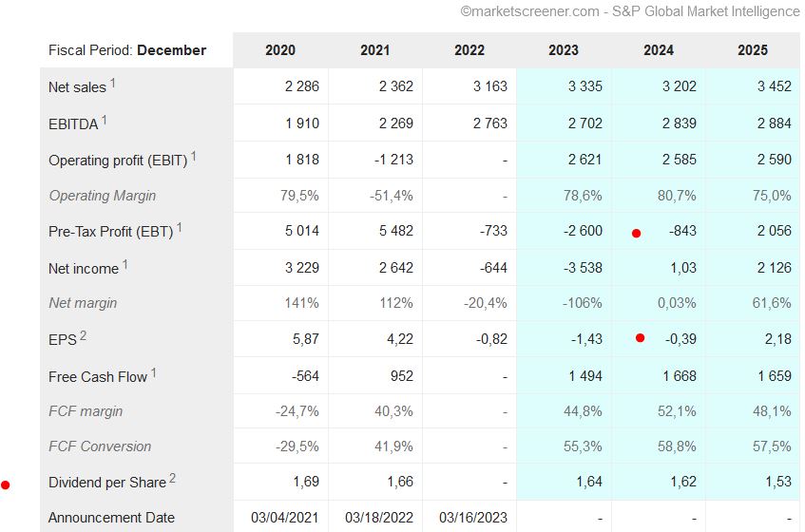Click the Fiscal Period: December header
805x532 pixels.
click(127, 50)
